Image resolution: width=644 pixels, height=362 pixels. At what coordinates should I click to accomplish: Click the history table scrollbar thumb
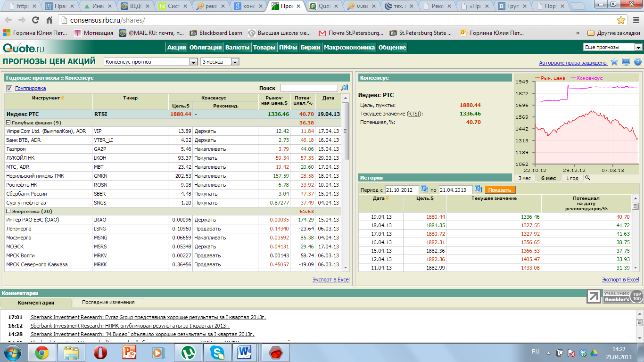pos(635,206)
